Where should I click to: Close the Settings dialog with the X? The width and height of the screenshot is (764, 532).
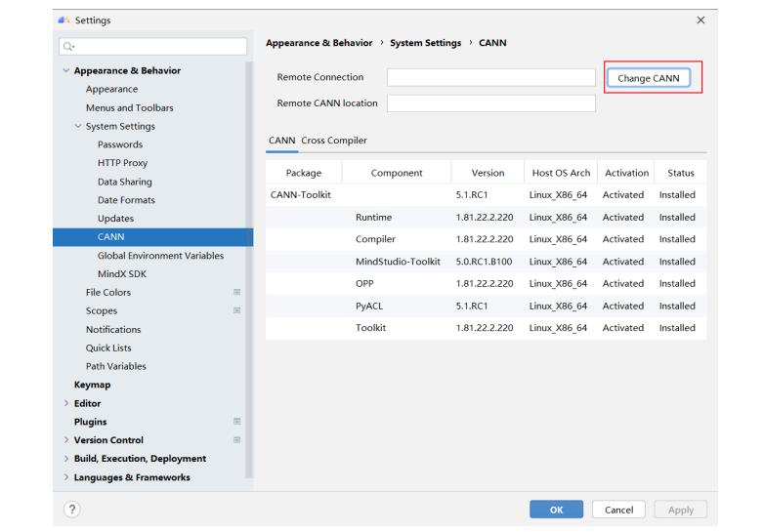(x=699, y=20)
